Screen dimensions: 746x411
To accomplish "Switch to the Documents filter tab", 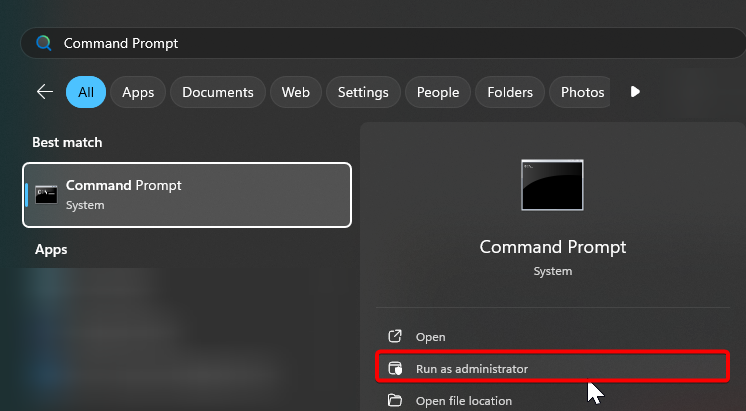I will [x=218, y=92].
